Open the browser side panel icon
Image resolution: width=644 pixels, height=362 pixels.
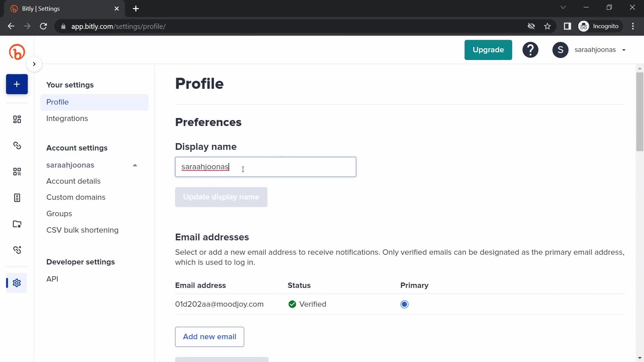pyautogui.click(x=567, y=26)
